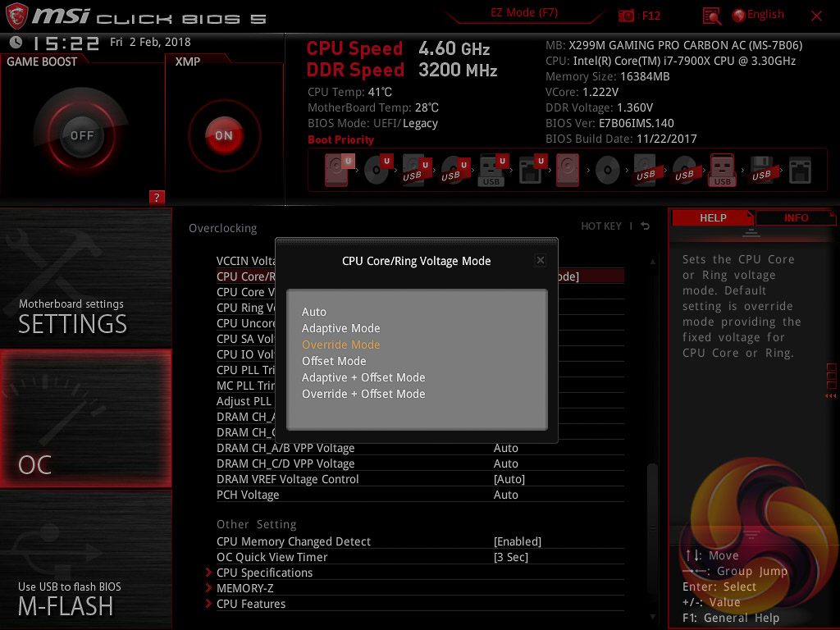Click the back arrow next to HOT KEY
This screenshot has width=840, height=630.
(645, 226)
